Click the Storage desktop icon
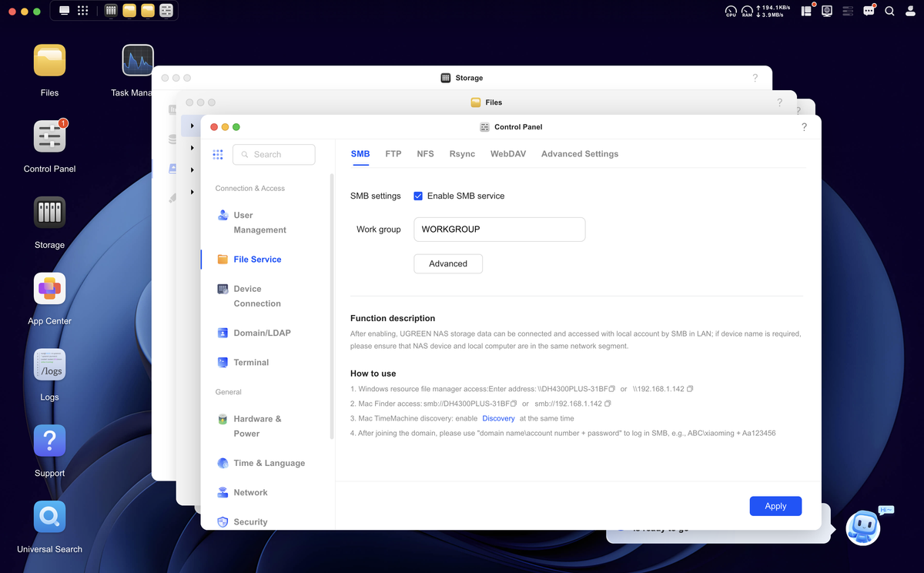The width and height of the screenshot is (924, 573). pyautogui.click(x=49, y=213)
